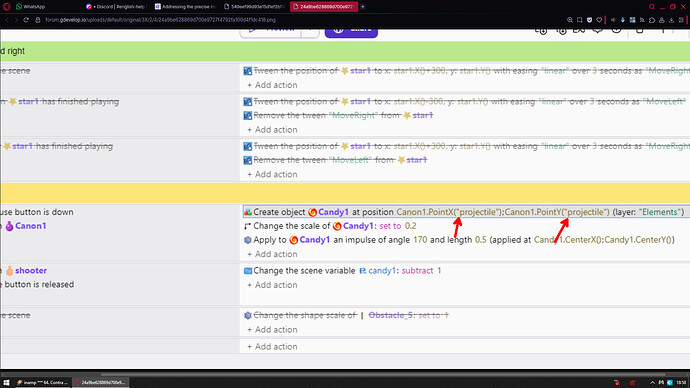This screenshot has height=388, width=690.
Task: Click the tween icon of Remove the tween "MoveRight"
Action: tap(248, 115)
